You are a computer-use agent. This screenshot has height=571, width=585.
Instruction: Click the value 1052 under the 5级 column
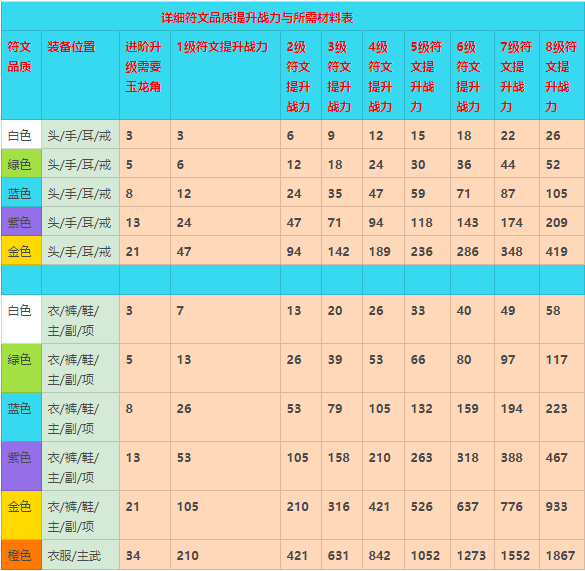pyautogui.click(x=425, y=556)
